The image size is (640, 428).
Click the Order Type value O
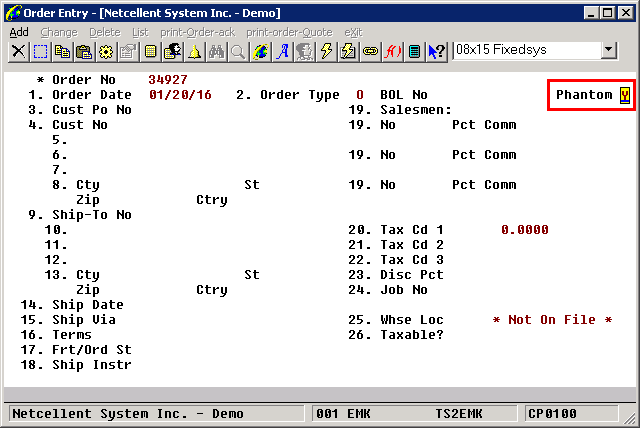[x=360, y=95]
